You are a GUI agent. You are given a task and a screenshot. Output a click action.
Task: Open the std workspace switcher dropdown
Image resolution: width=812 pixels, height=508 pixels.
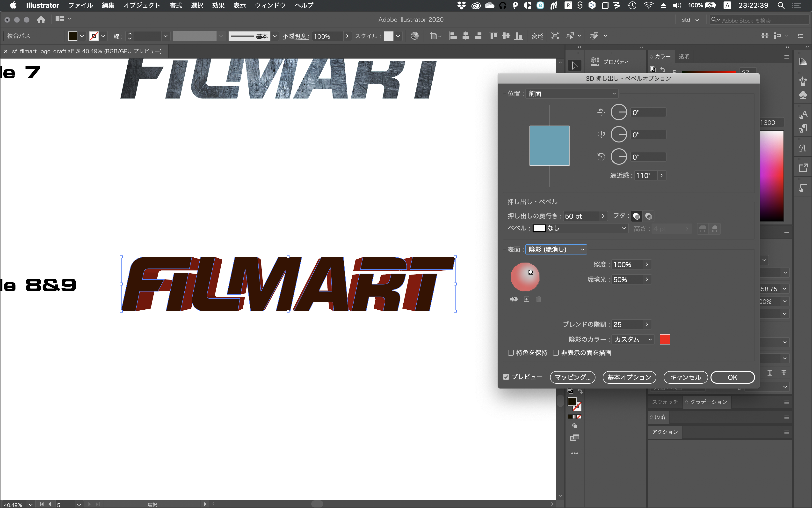[690, 20]
